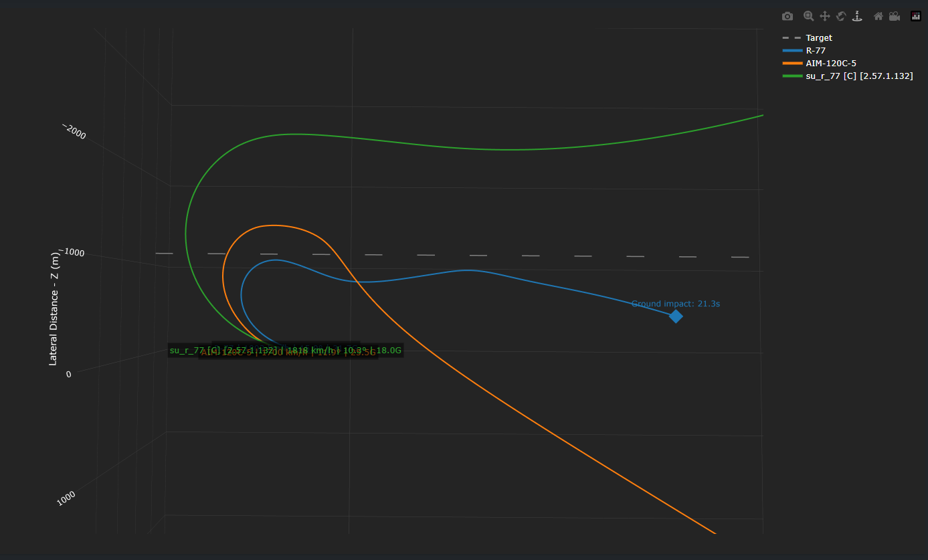This screenshot has height=560, width=928.
Task: Choose the Orbital rotation tool
Action: pos(841,16)
